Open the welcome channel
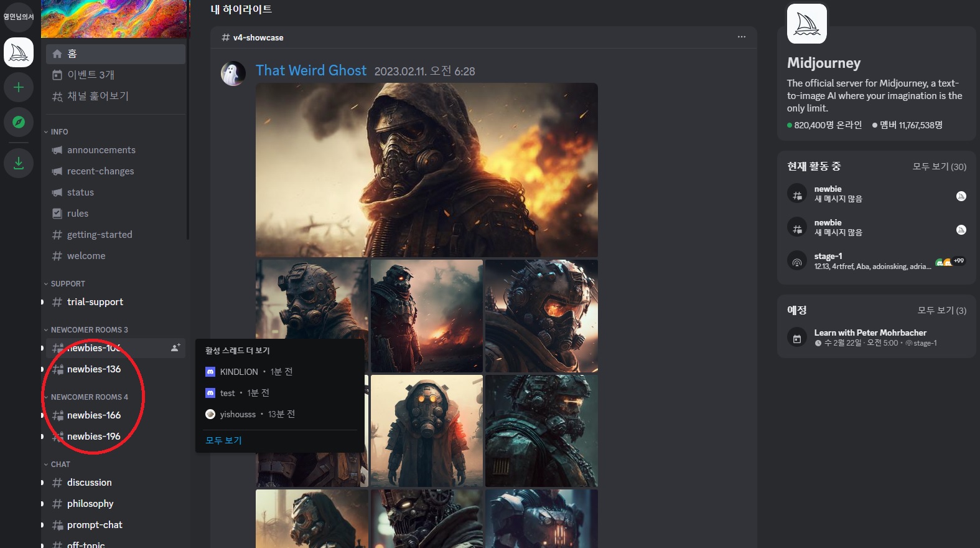The width and height of the screenshot is (980, 548). (x=116, y=256)
